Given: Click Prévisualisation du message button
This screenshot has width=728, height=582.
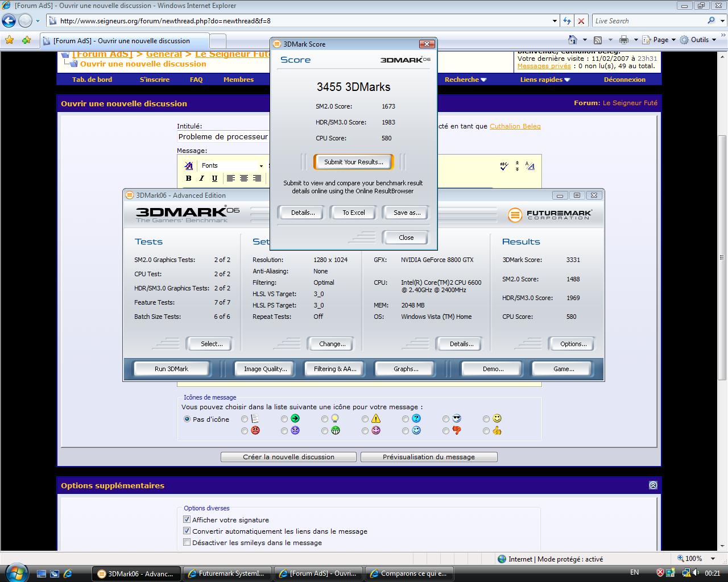Looking at the screenshot, I should pos(429,457).
